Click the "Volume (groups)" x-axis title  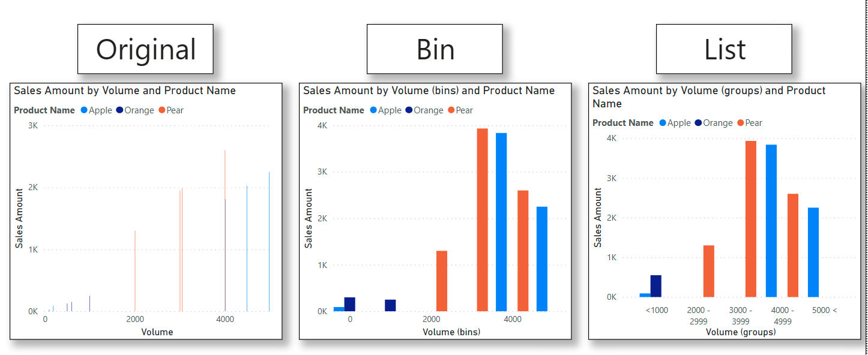point(741,332)
